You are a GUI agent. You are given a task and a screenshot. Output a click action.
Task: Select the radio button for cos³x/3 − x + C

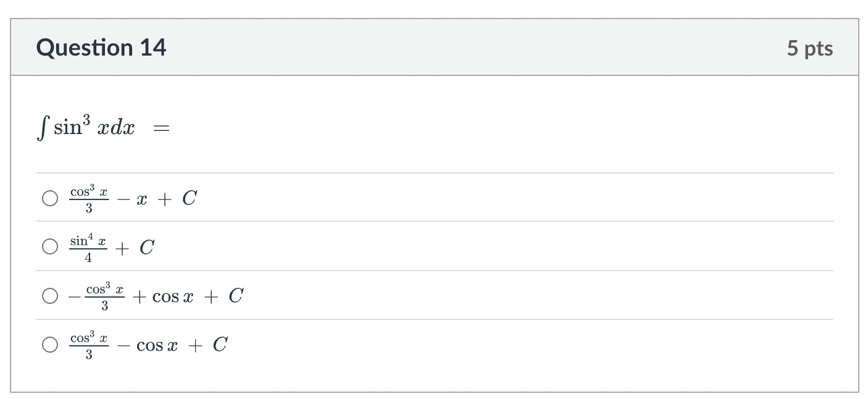(x=50, y=199)
